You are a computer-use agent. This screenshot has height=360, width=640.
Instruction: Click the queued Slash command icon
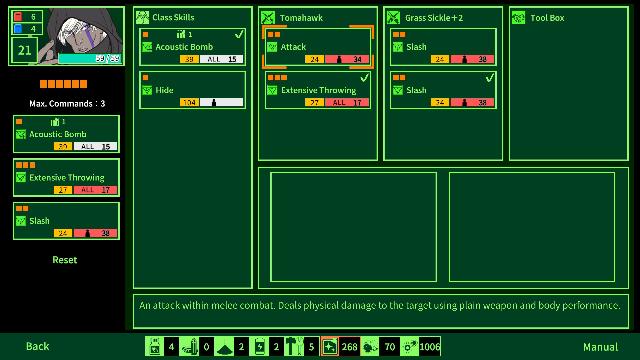pos(21,221)
